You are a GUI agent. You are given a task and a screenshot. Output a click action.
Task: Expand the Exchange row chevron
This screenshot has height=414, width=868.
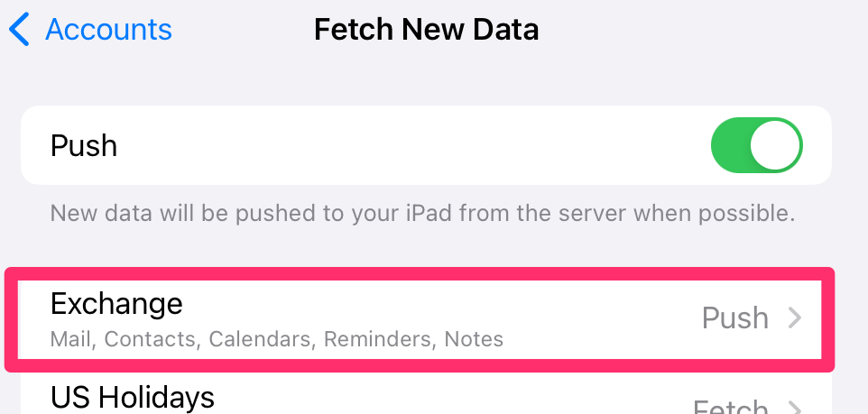click(794, 317)
